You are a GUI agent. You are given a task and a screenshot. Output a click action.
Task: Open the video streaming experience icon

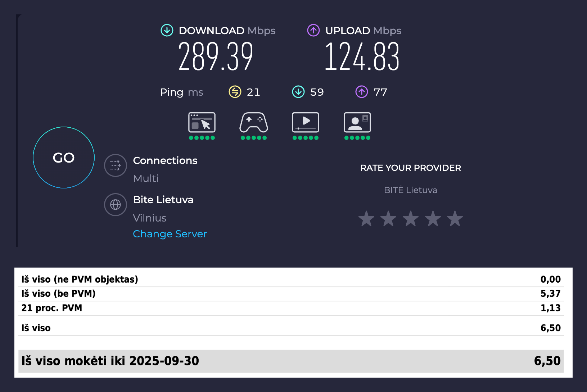(x=306, y=123)
